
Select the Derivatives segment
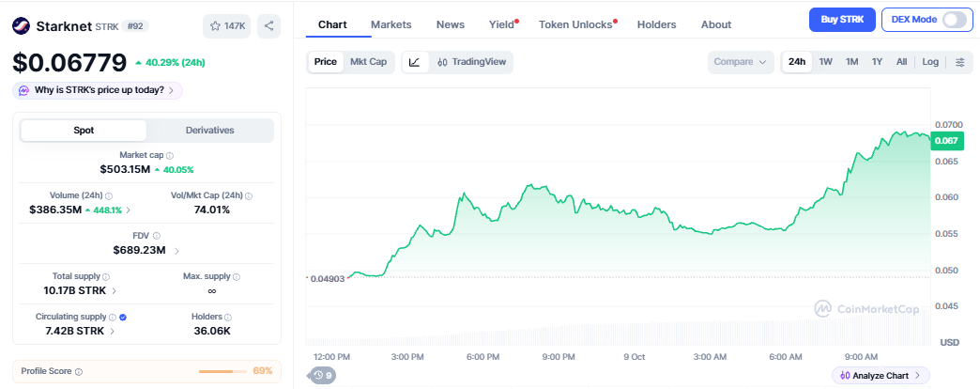210,130
